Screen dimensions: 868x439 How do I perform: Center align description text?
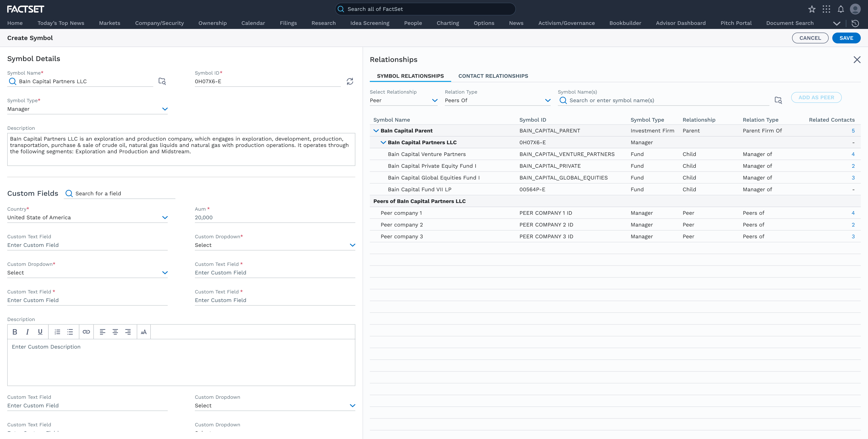(115, 332)
